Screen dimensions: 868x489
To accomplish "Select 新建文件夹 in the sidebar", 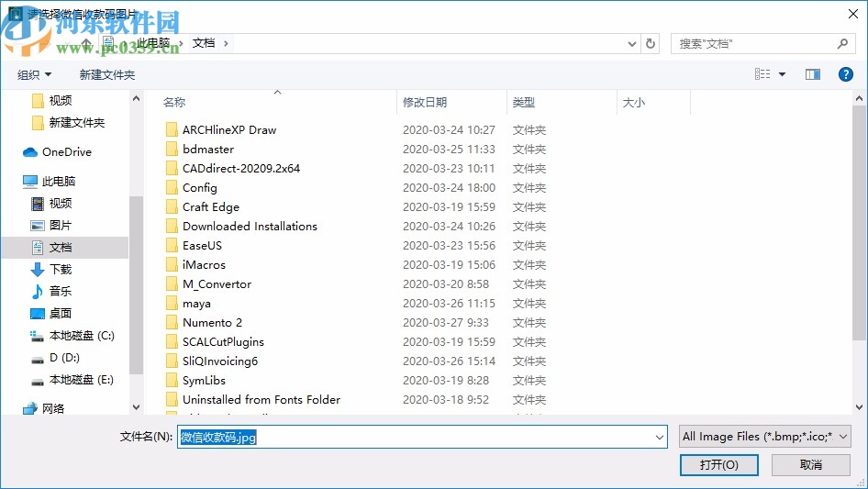I will pos(76,122).
